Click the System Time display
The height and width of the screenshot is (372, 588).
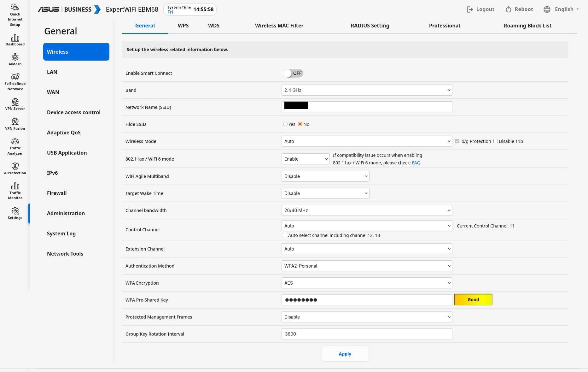coord(190,9)
